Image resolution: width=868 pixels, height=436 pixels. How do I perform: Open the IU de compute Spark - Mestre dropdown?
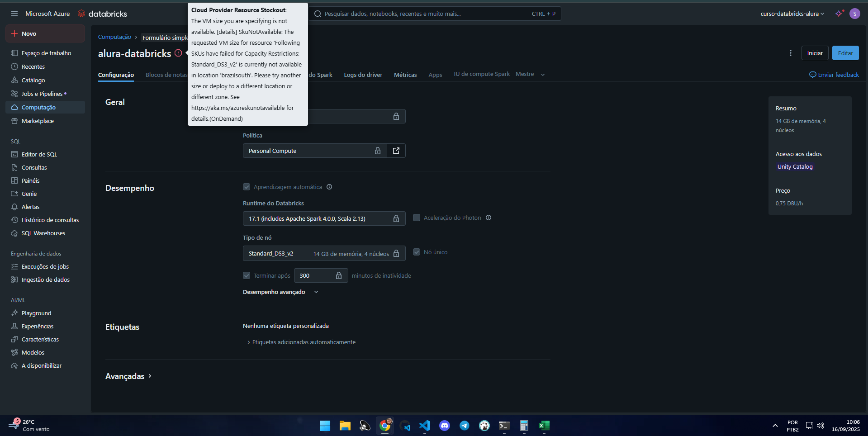point(499,74)
